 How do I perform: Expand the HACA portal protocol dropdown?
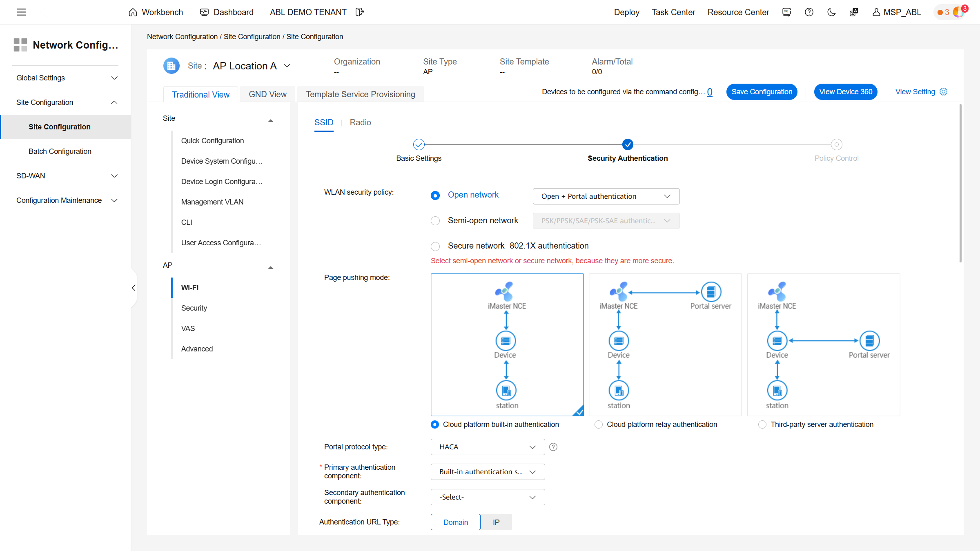488,447
